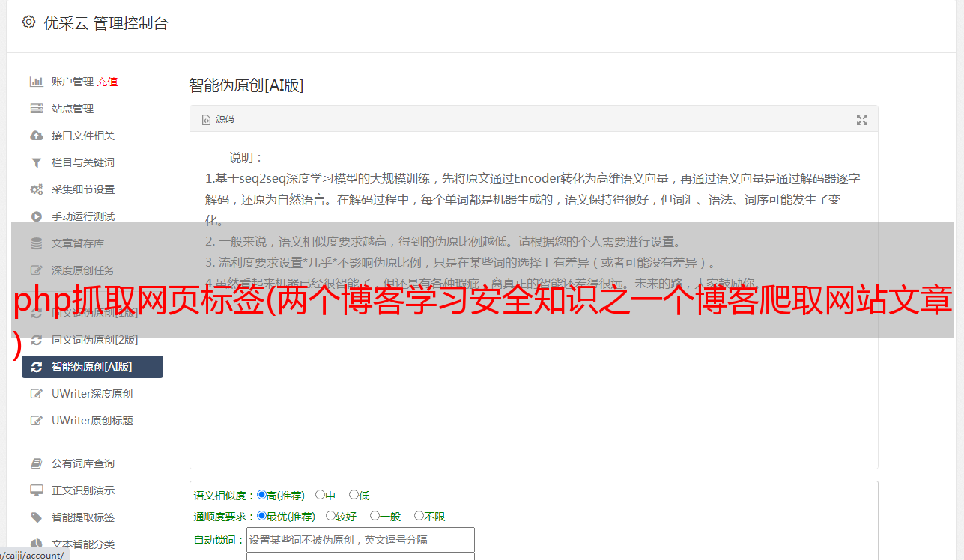
Task: Open the active 智能伪原创[AI版] menu item
Action: pyautogui.click(x=92, y=367)
